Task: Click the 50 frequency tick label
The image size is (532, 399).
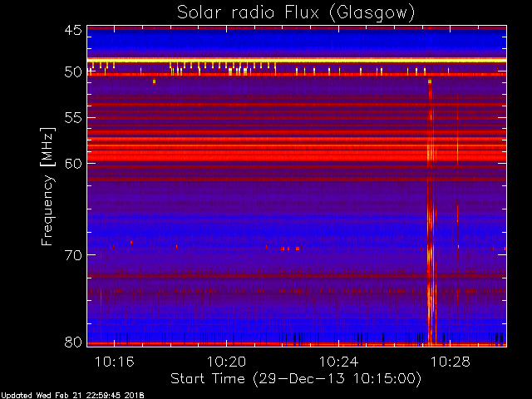Action: coord(73,72)
